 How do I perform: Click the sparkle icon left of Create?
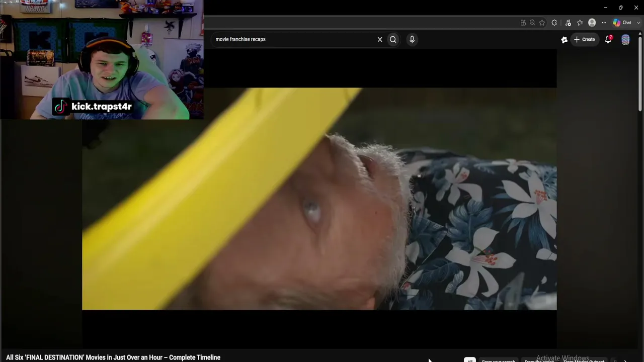point(565,40)
